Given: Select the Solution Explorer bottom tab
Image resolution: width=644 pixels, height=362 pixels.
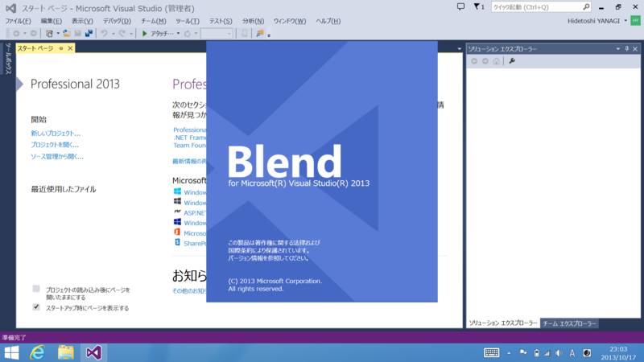Looking at the screenshot, I should [x=502, y=323].
